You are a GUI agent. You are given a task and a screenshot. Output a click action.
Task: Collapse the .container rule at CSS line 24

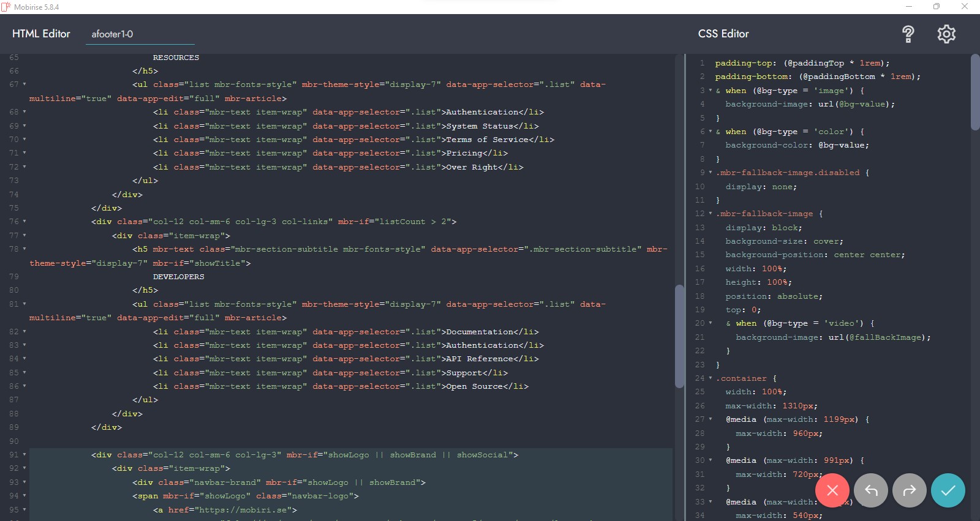[x=710, y=378]
